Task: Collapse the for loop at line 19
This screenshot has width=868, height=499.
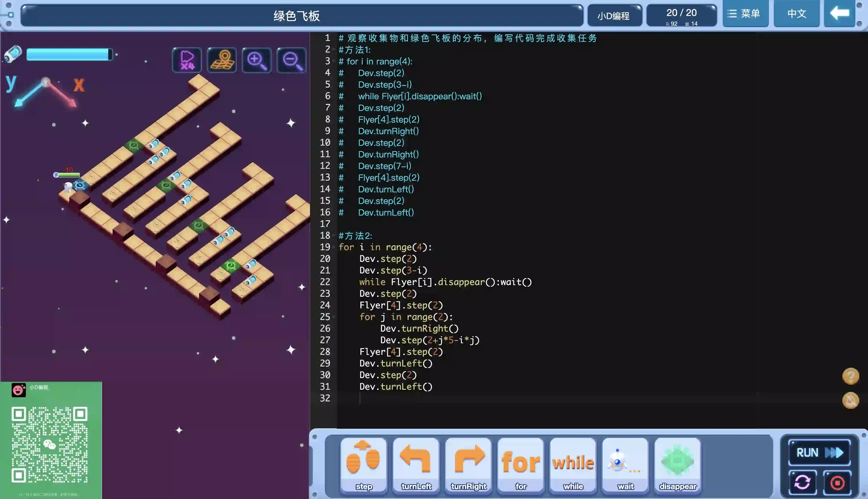Action: pyautogui.click(x=334, y=247)
